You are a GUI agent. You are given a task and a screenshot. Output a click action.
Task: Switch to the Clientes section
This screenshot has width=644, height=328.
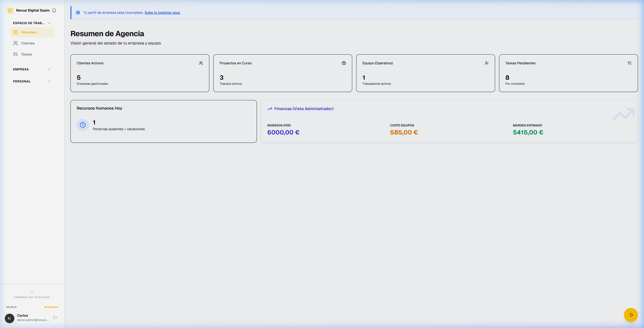[28, 43]
